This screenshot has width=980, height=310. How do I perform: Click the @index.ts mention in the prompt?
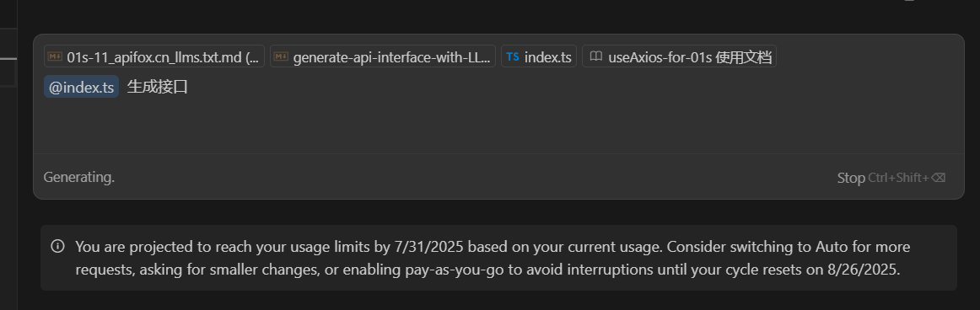pyautogui.click(x=81, y=87)
